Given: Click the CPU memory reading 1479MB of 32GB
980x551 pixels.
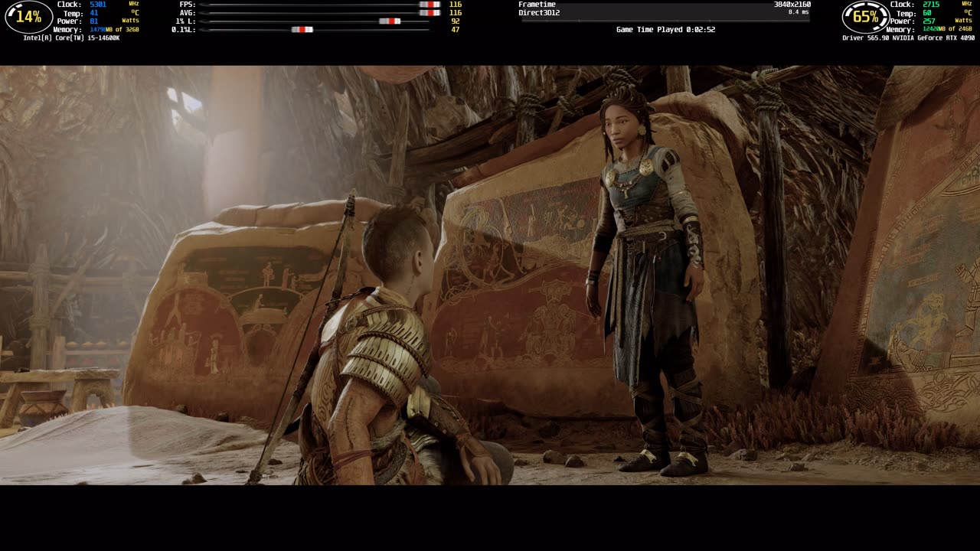Looking at the screenshot, I should 114,30.
